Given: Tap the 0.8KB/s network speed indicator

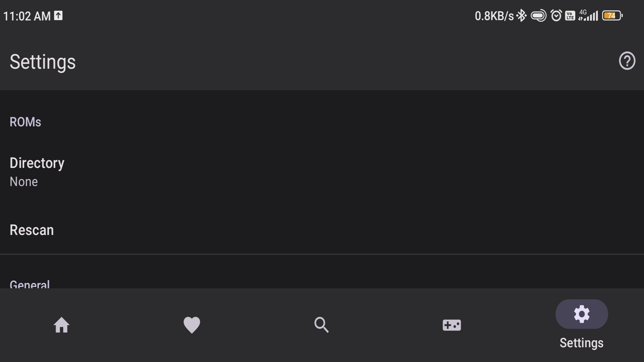Looking at the screenshot, I should point(494,16).
